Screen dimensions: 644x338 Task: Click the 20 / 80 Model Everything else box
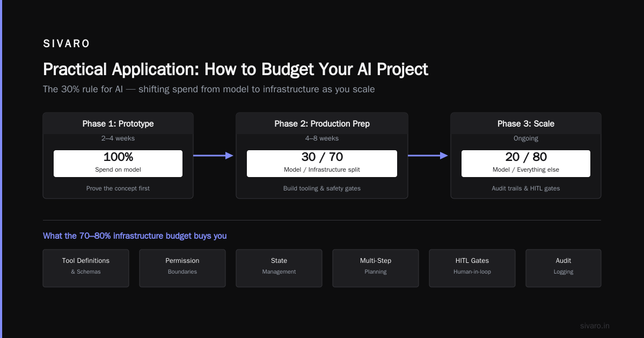click(x=526, y=164)
